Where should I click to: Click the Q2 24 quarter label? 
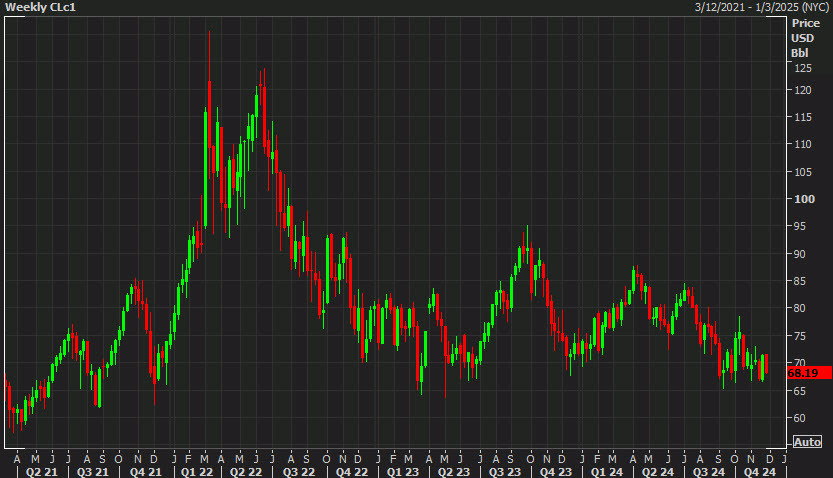[x=658, y=472]
